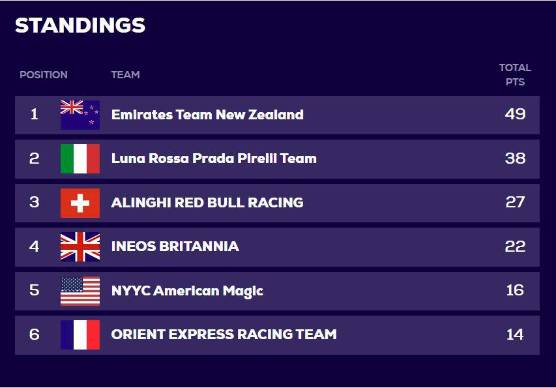The width and height of the screenshot is (556, 388).
Task: Open Emirates Team New Zealand team link
Action: [207, 115]
